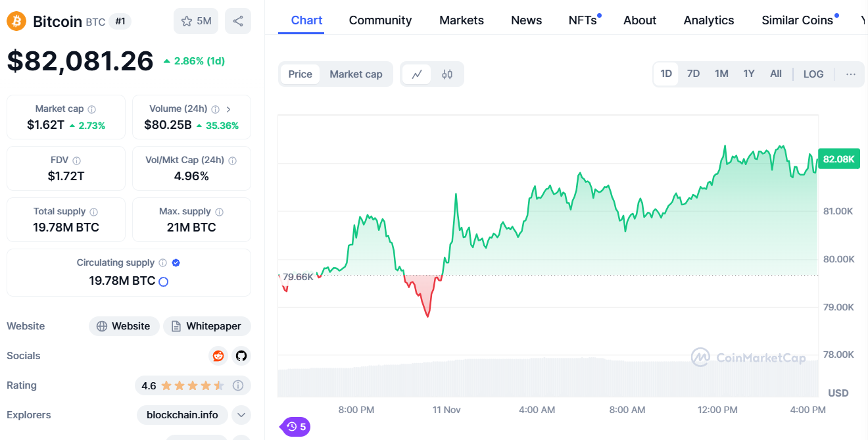Toggle chart to Market cap
The height and width of the screenshot is (440, 868).
point(356,74)
